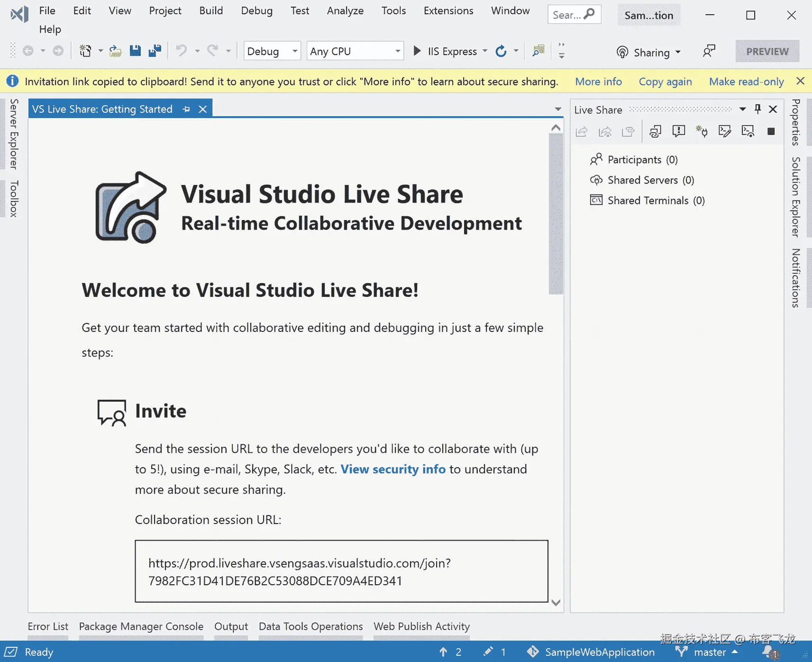Click the View security info link
Image resolution: width=812 pixels, height=662 pixels.
click(393, 469)
